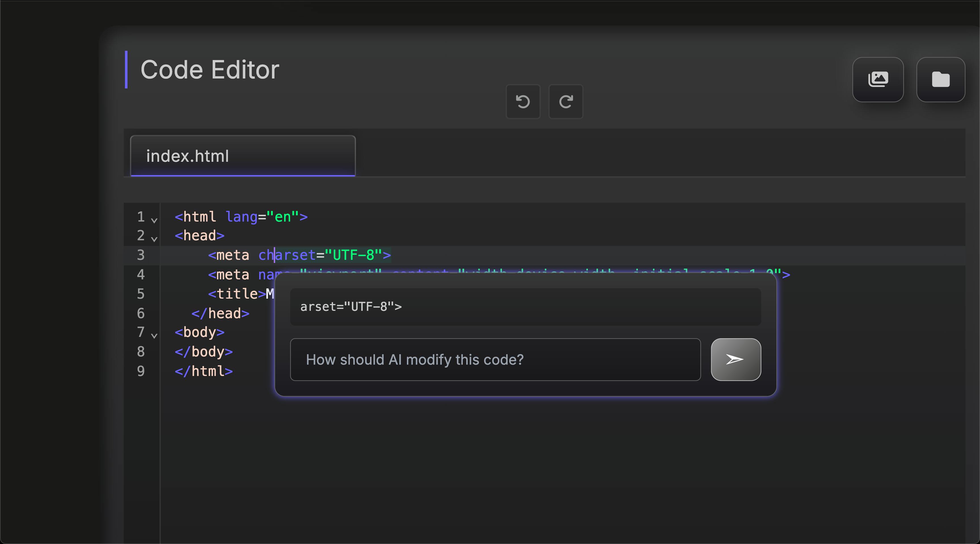Click the closing </html> tag on line 9
980x544 pixels.
tap(204, 371)
